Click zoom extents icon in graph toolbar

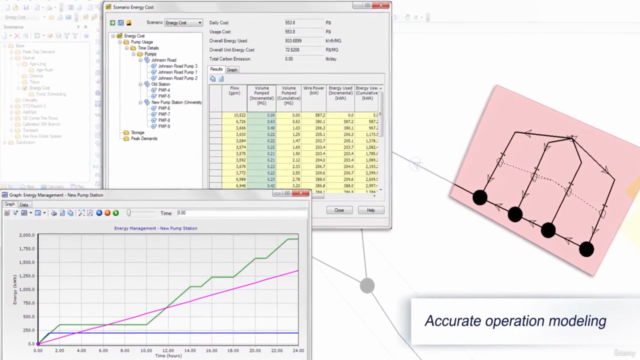82,213
